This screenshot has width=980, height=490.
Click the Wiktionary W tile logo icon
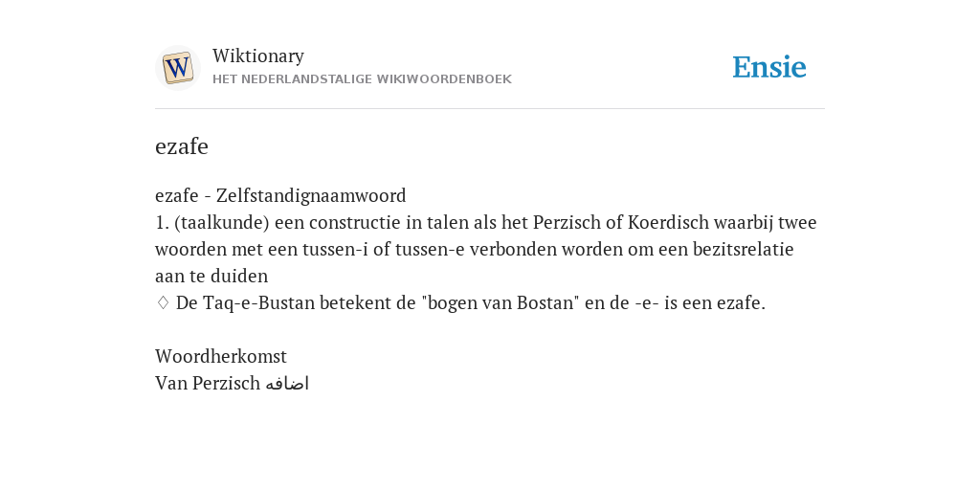(x=177, y=68)
